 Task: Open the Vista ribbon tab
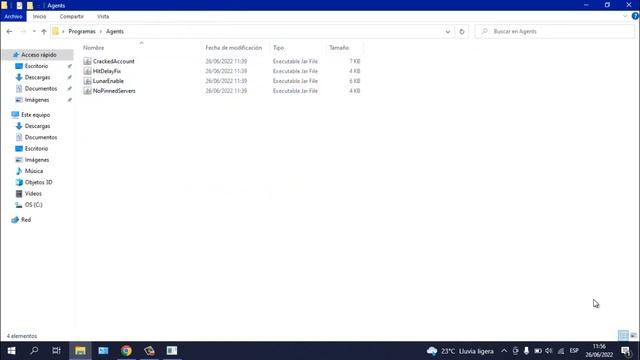103,16
